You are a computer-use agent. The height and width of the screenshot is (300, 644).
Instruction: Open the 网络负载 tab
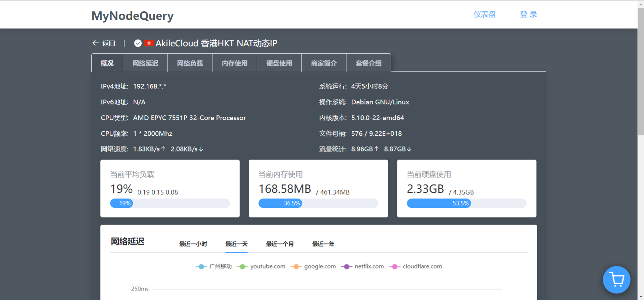(x=190, y=63)
